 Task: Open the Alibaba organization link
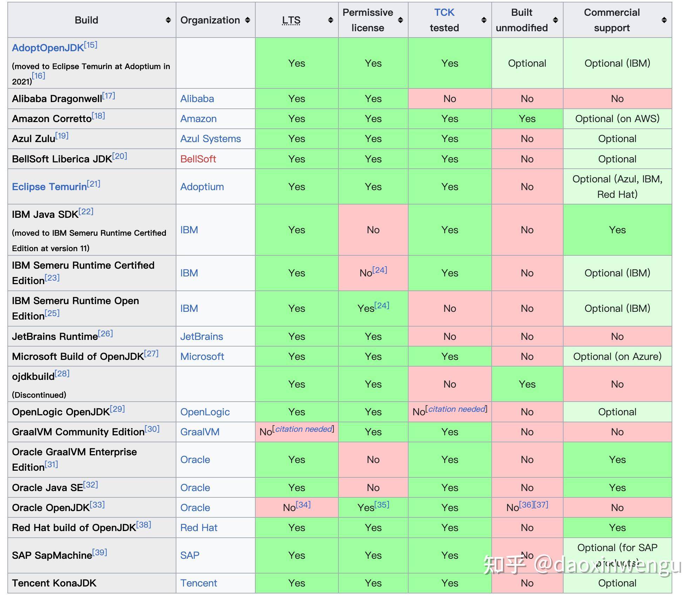point(197,99)
